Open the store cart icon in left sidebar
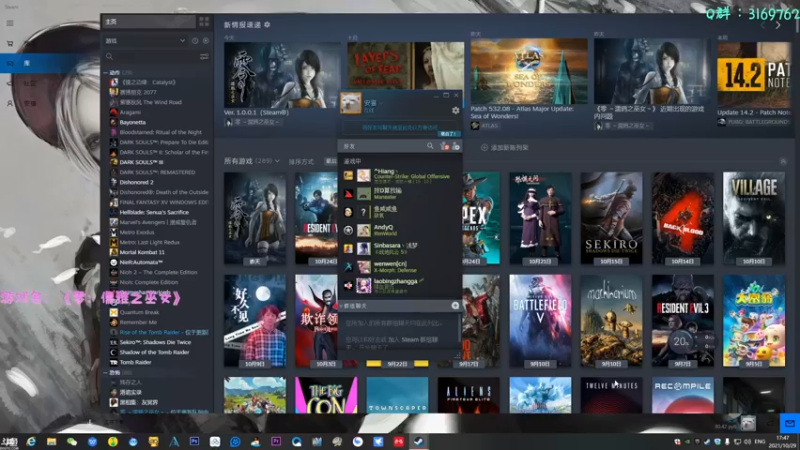Image resolution: width=800 pixels, height=450 pixels. pos(10,43)
